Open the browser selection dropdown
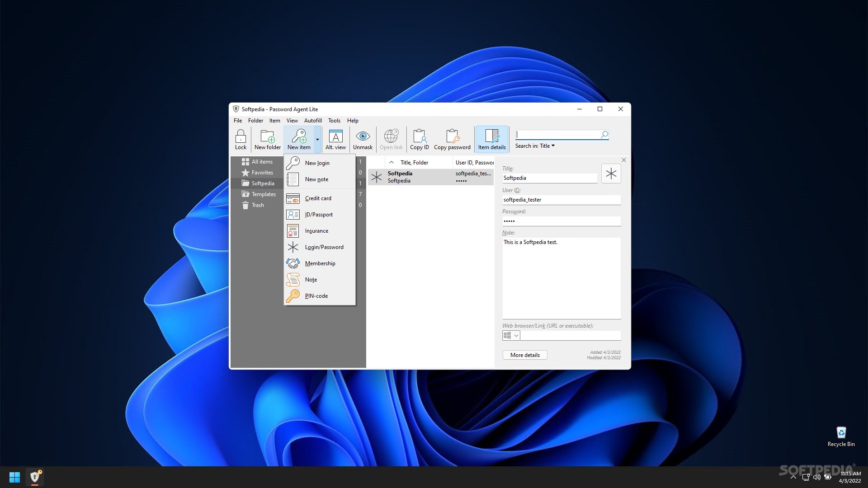This screenshot has height=488, width=868. coord(511,335)
